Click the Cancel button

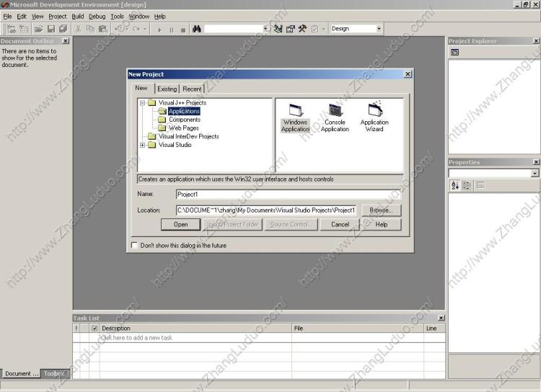[340, 224]
